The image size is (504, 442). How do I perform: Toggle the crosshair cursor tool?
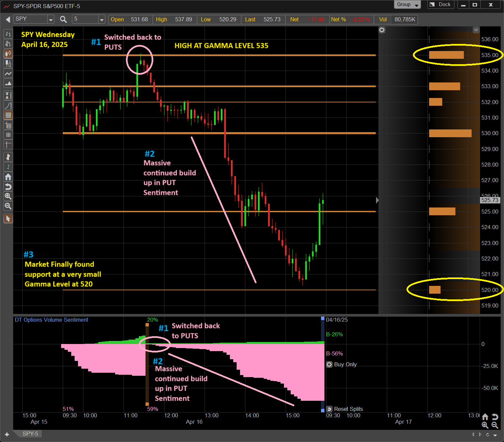coord(8,145)
